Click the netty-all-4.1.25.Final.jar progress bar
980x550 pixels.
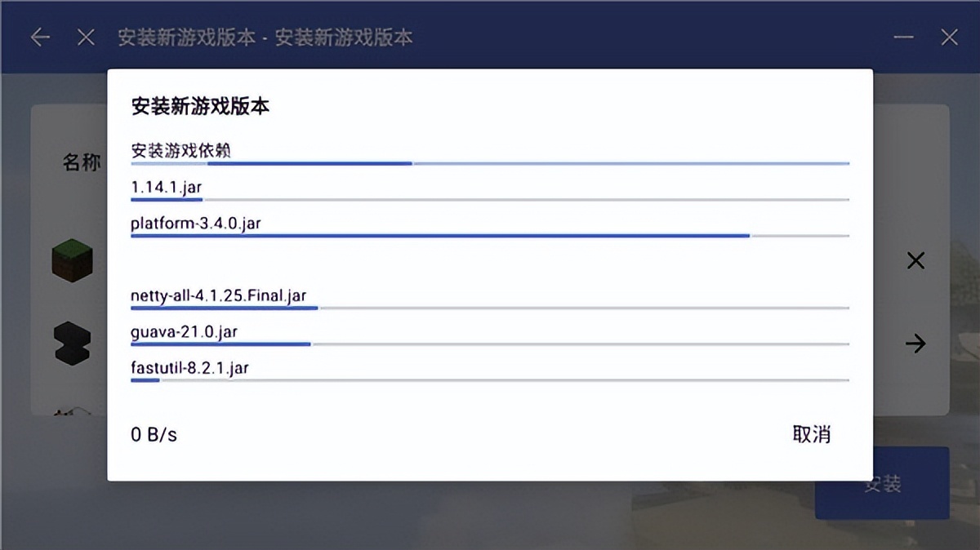point(490,308)
